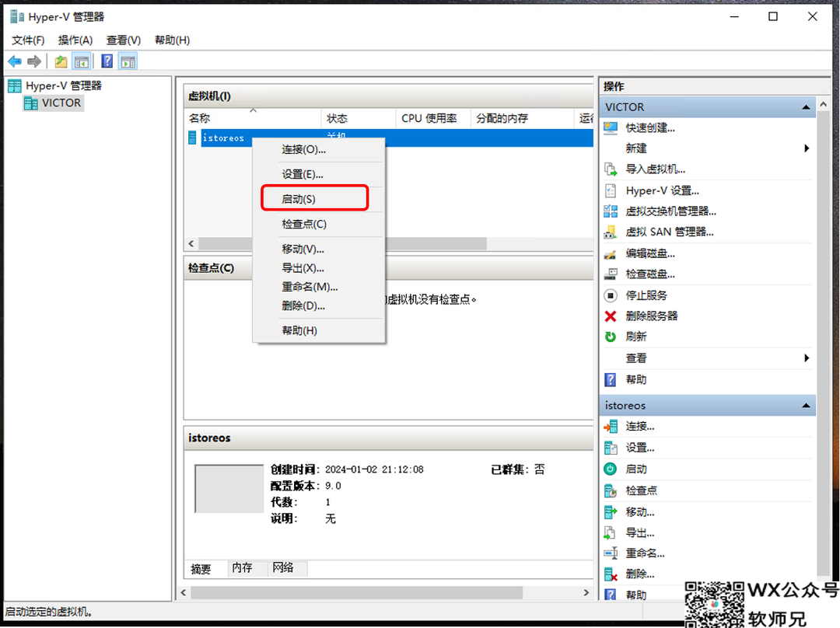Click the 停止服务 action link
The image size is (840, 628).
[646, 295]
